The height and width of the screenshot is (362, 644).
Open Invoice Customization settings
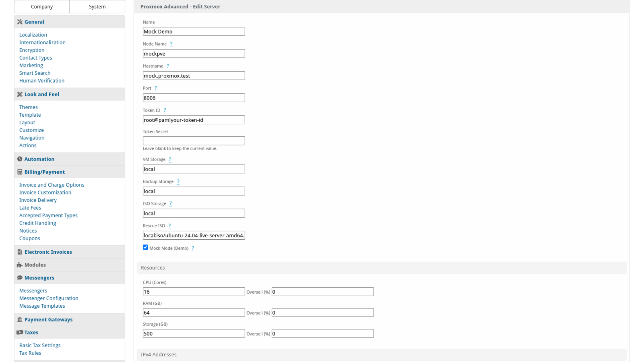[45, 193]
